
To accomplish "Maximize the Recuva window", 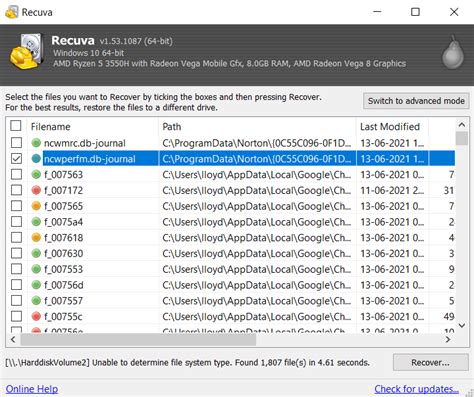I will (415, 12).
